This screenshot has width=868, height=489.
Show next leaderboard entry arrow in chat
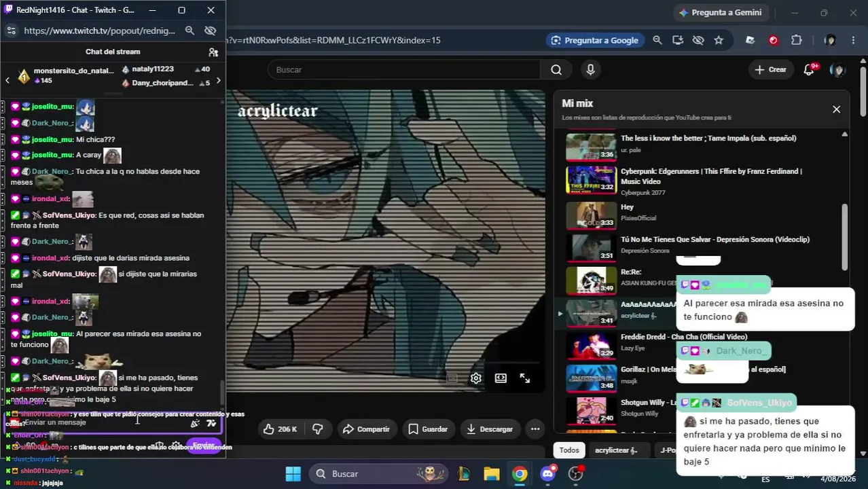(218, 80)
